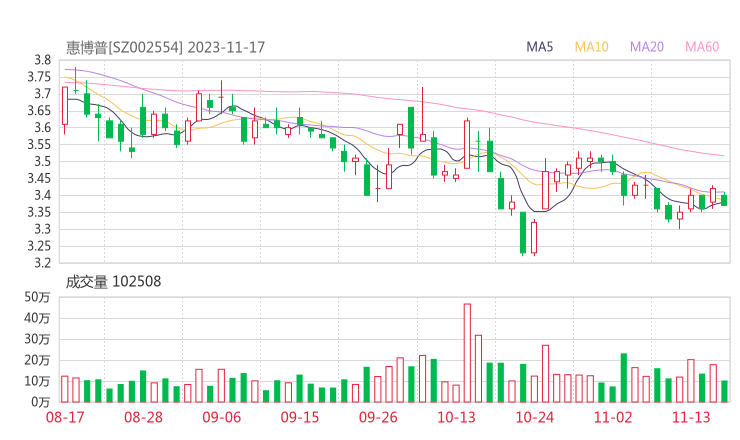Click the lowest green candlestick near 3.25
Viewport: 740px width, 440px height.
pyautogui.click(x=523, y=233)
